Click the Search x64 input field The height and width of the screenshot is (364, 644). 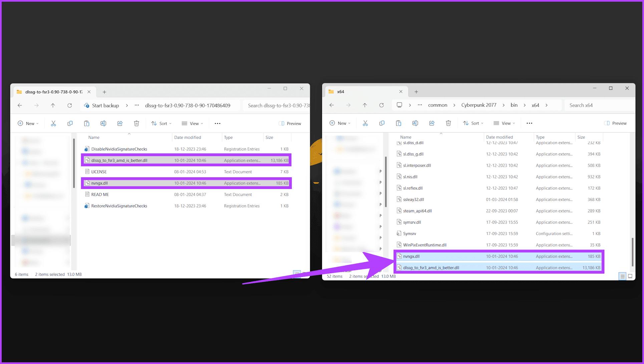pos(599,105)
